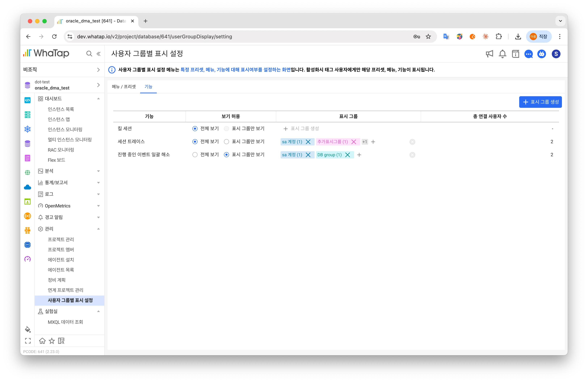Click the blue cloud sidebar icon
Image resolution: width=588 pixels, height=382 pixels.
click(x=27, y=187)
